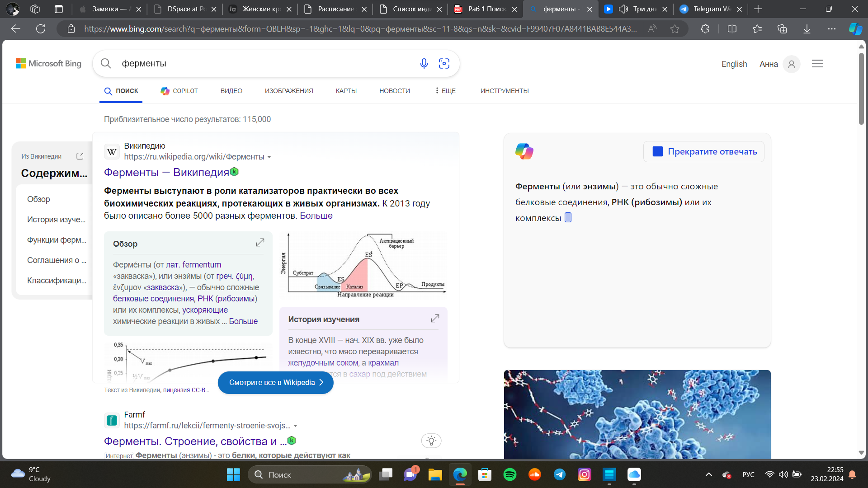The width and height of the screenshot is (868, 488).
Task: Open browser extensions puzzle icon
Action: click(705, 29)
